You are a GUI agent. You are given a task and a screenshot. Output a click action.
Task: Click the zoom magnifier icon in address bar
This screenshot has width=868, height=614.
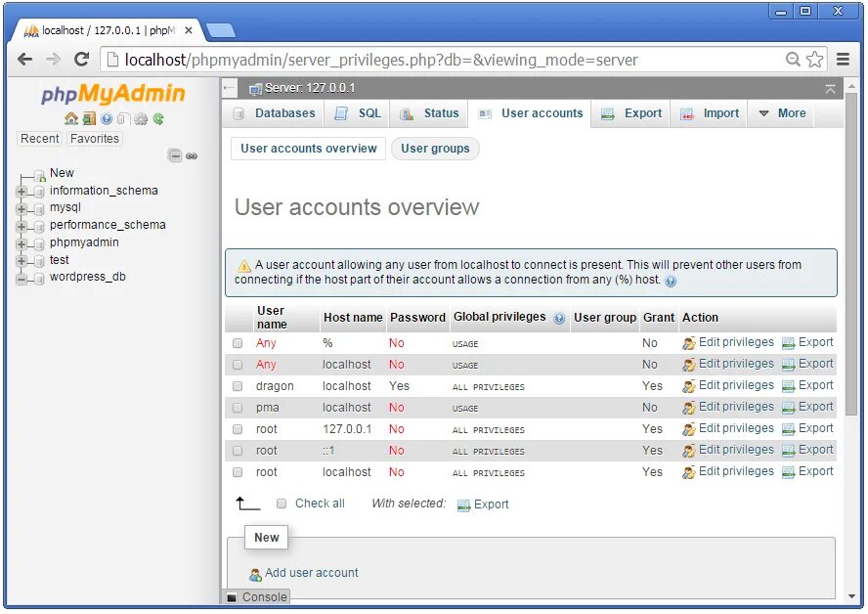(x=793, y=60)
